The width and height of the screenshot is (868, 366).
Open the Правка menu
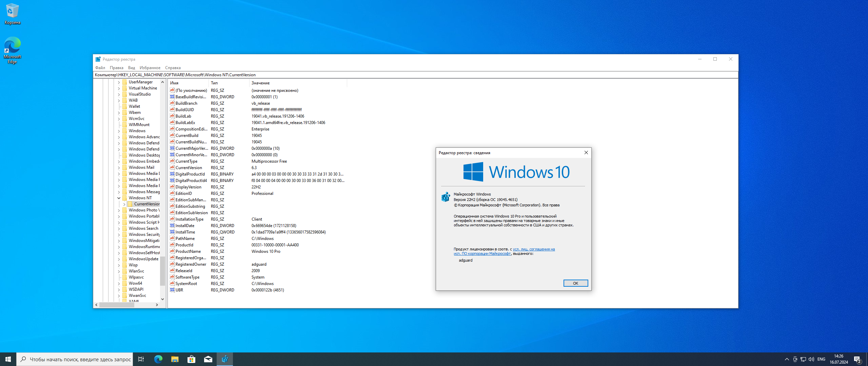pyautogui.click(x=116, y=68)
